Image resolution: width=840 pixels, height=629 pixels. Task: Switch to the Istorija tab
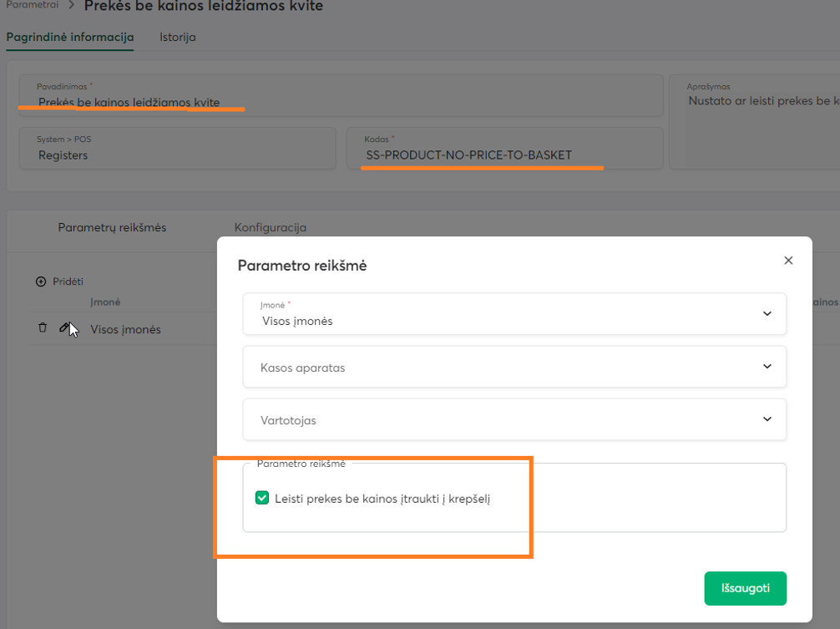tap(178, 38)
